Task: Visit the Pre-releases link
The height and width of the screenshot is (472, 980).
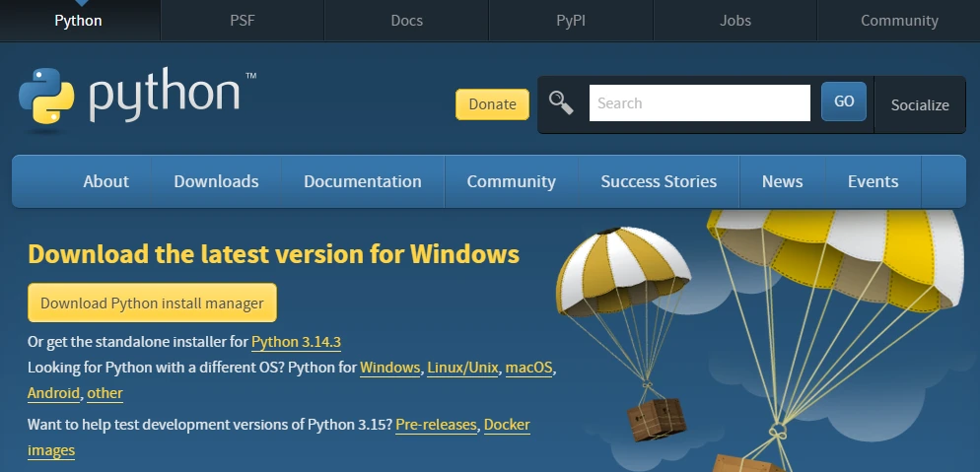Action: tap(437, 425)
